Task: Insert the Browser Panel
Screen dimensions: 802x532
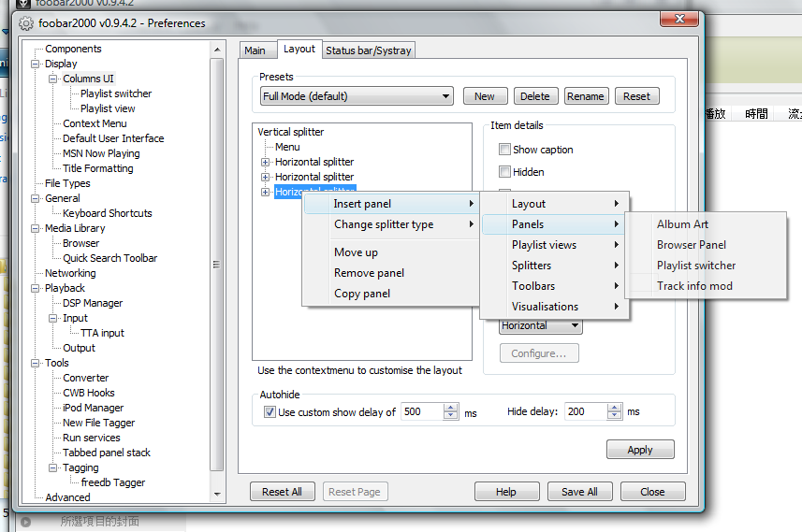Action: [x=706, y=245]
